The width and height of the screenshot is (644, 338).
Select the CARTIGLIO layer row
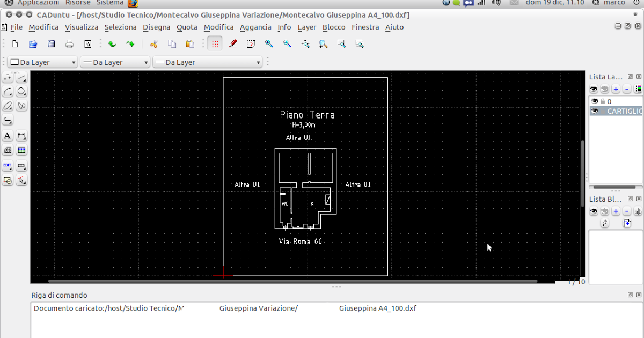coord(616,111)
